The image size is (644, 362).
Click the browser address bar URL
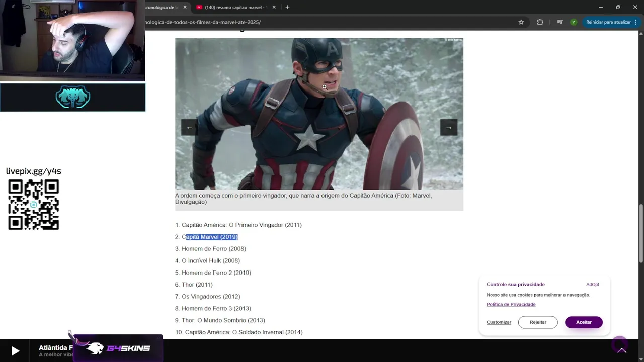[x=203, y=22]
